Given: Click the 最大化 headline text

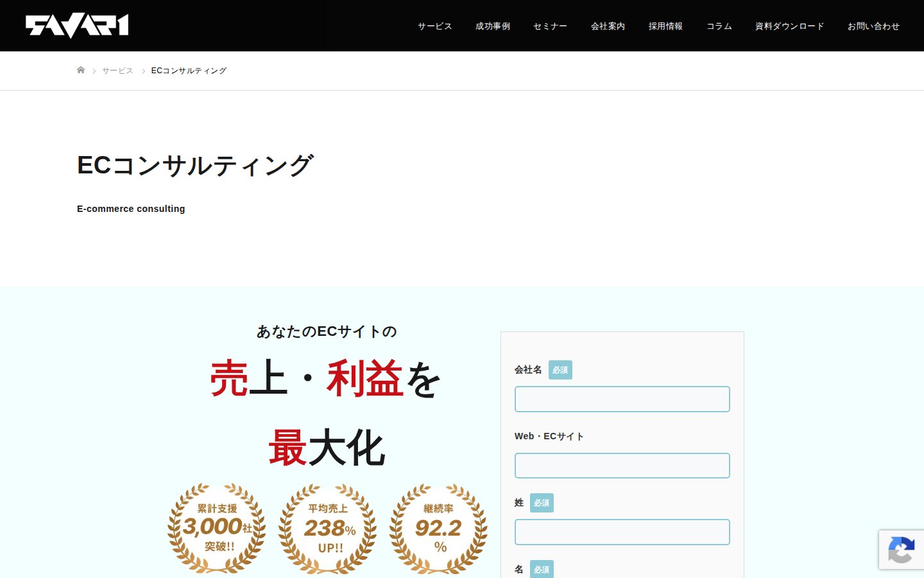Looking at the screenshot, I should (x=327, y=448).
